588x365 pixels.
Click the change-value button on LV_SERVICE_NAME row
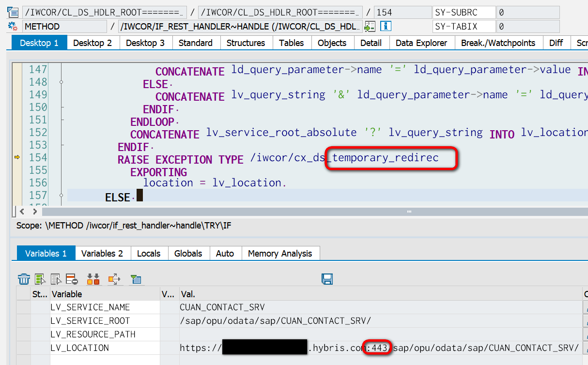click(x=585, y=307)
